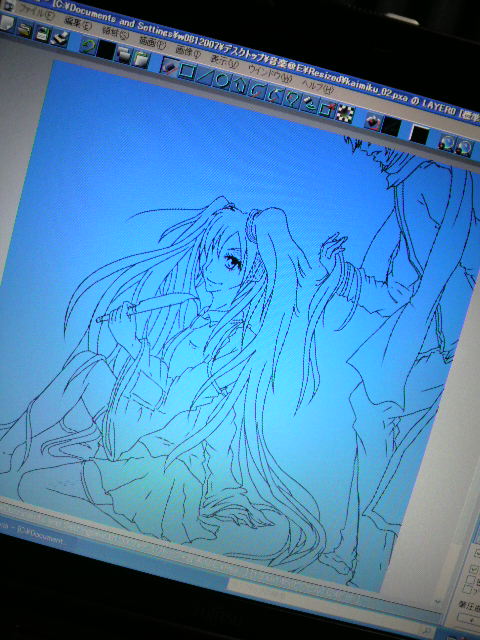Select the square Region selection tool
The width and height of the screenshot is (480, 640).
[327, 109]
